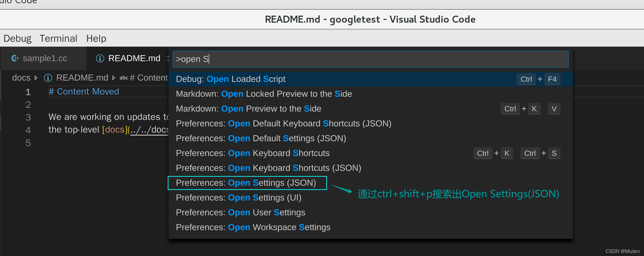Viewport: 644px width, 256px height.
Task: Select Preferences: Open Settings (UI)
Action: click(x=370, y=198)
